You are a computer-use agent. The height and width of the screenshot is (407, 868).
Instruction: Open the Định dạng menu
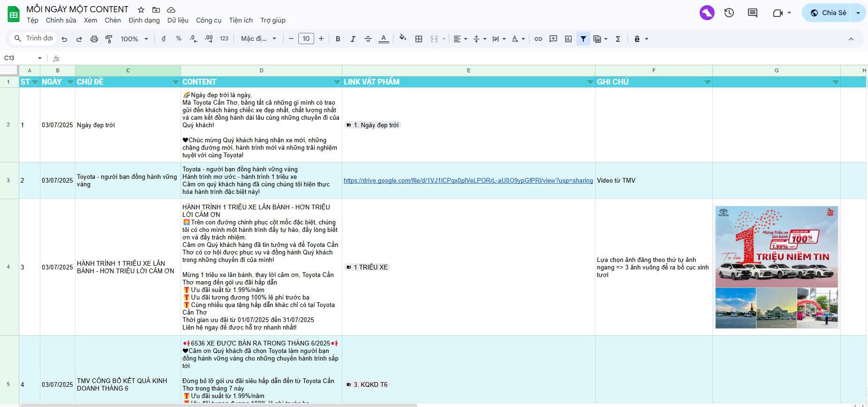(x=144, y=20)
